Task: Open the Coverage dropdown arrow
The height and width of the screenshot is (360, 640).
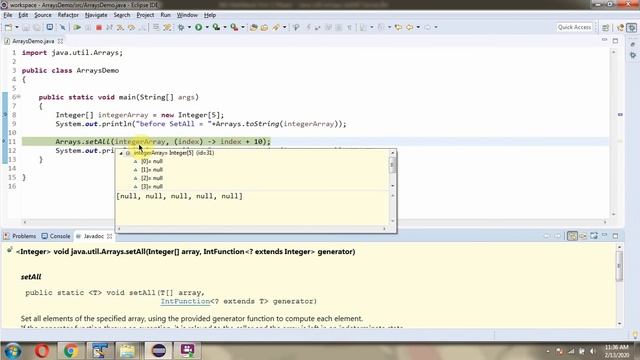Action: [225, 27]
